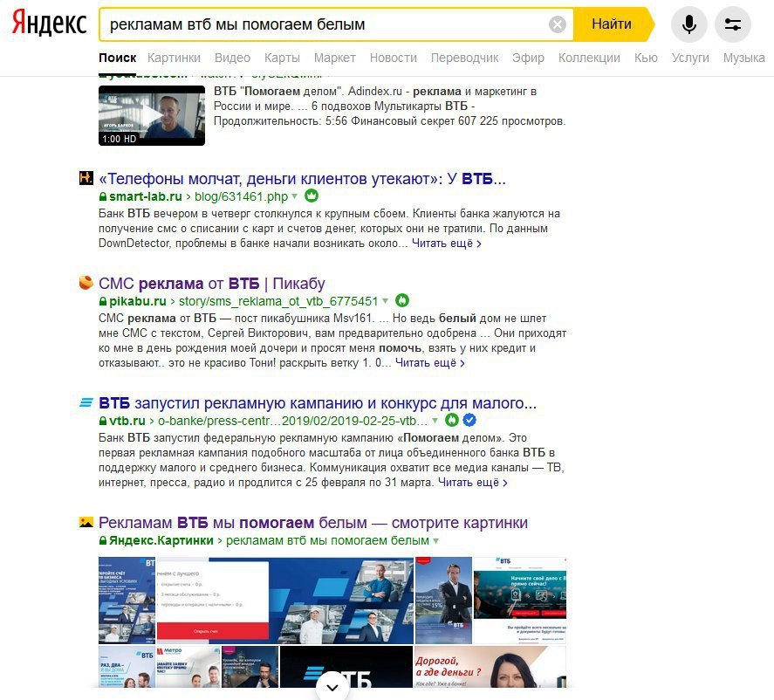Click the blue verified checkmark beside vtb.ru

[x=469, y=420]
